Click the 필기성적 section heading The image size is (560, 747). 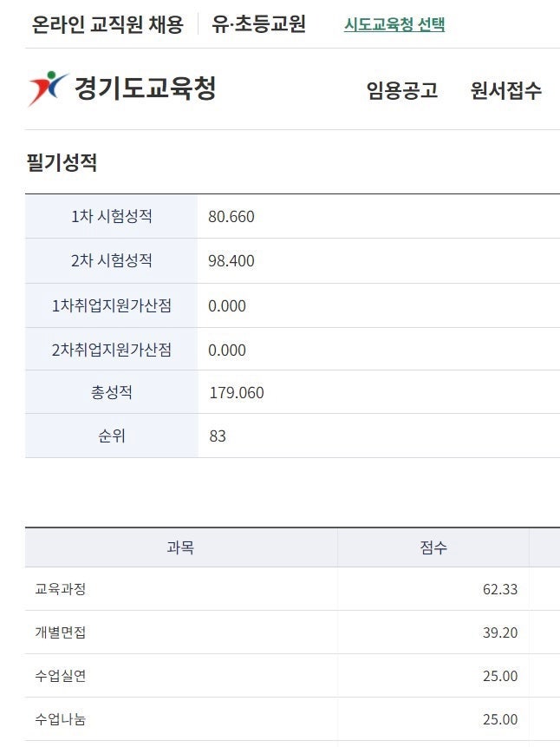(x=62, y=162)
